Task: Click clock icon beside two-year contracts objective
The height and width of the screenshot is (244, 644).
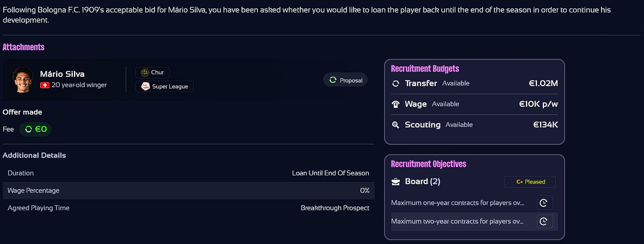Action: tap(543, 222)
